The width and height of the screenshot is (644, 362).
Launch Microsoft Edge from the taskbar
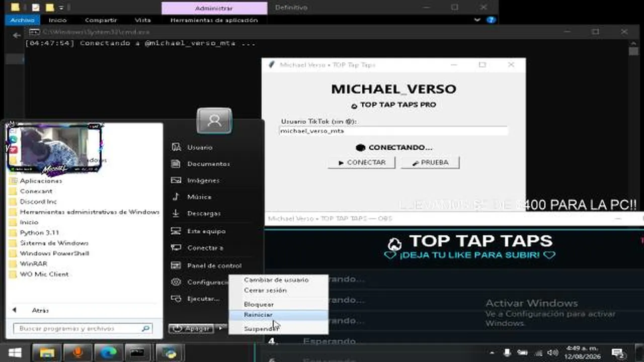[108, 353]
